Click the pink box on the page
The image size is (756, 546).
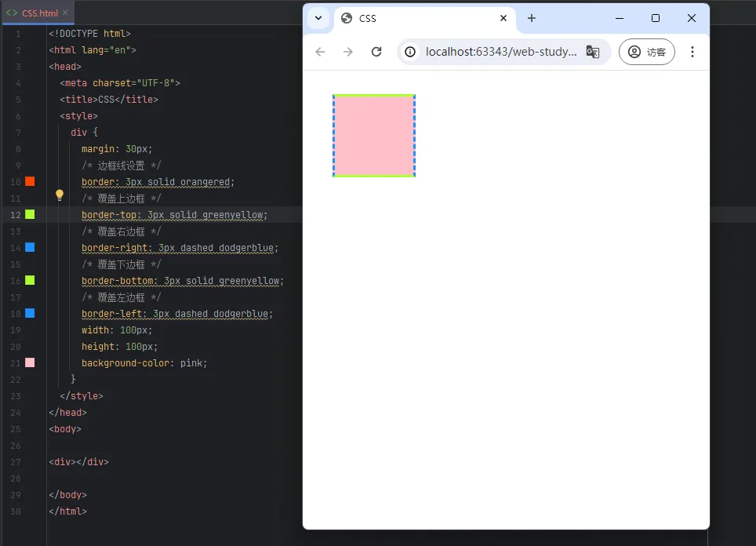(x=374, y=136)
